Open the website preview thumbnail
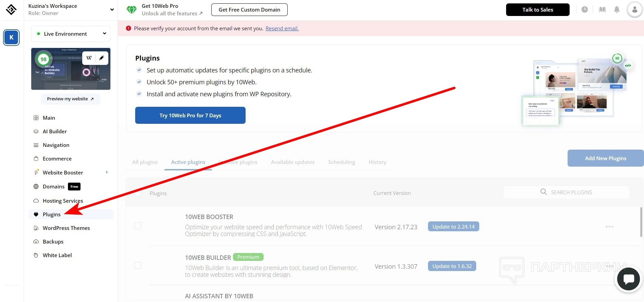Viewport: 644px width, 302px height. (71, 69)
